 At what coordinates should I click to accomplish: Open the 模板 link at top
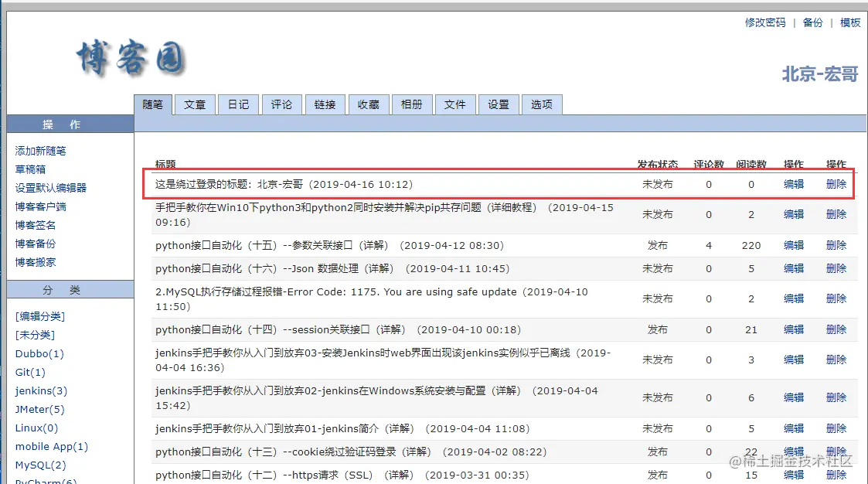(x=850, y=22)
